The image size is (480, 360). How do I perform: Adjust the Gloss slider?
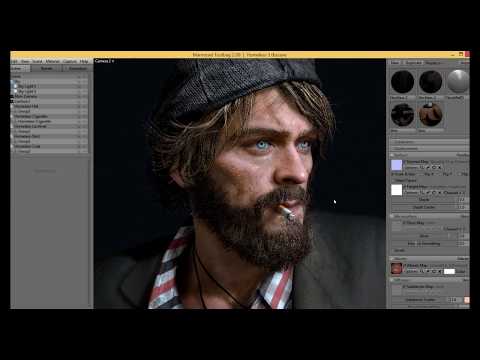pyautogui.click(x=424, y=236)
